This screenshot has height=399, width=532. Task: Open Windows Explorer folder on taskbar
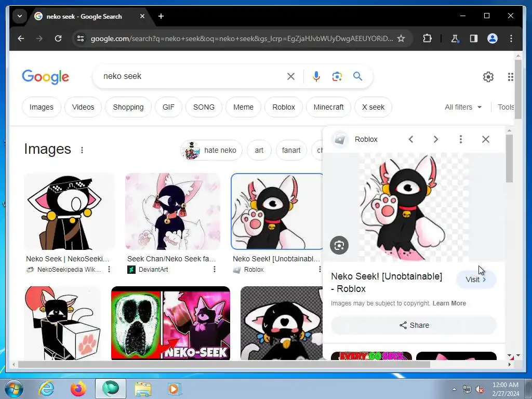tap(143, 389)
